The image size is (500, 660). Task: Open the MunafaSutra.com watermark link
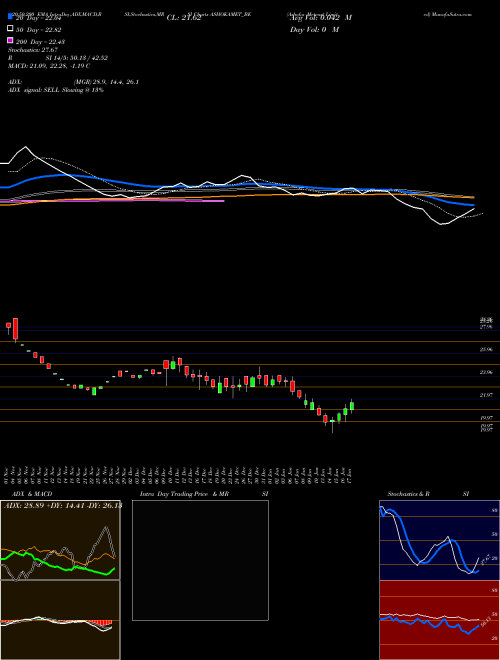449,14
